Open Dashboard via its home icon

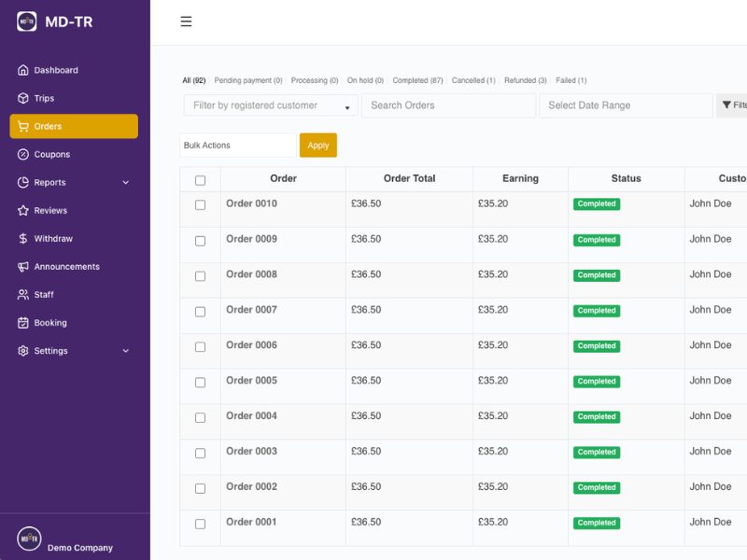(x=22, y=70)
